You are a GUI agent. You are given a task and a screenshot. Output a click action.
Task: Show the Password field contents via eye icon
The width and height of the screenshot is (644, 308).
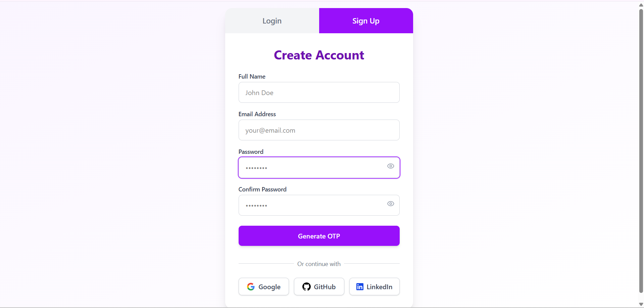point(391,166)
